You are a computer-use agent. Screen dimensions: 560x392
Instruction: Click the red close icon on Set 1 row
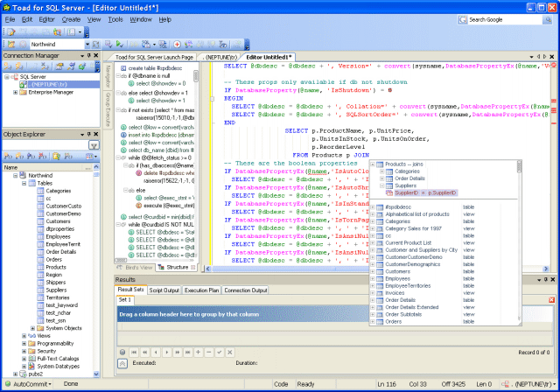[551, 300]
